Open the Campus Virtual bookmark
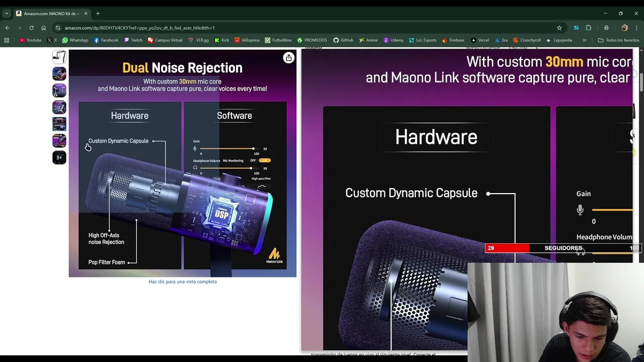The image size is (644, 362). point(165,40)
